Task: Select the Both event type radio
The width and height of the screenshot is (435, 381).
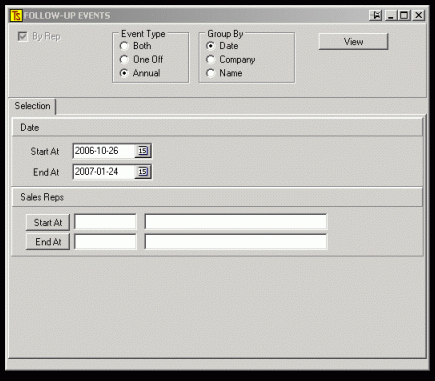Action: [x=124, y=46]
